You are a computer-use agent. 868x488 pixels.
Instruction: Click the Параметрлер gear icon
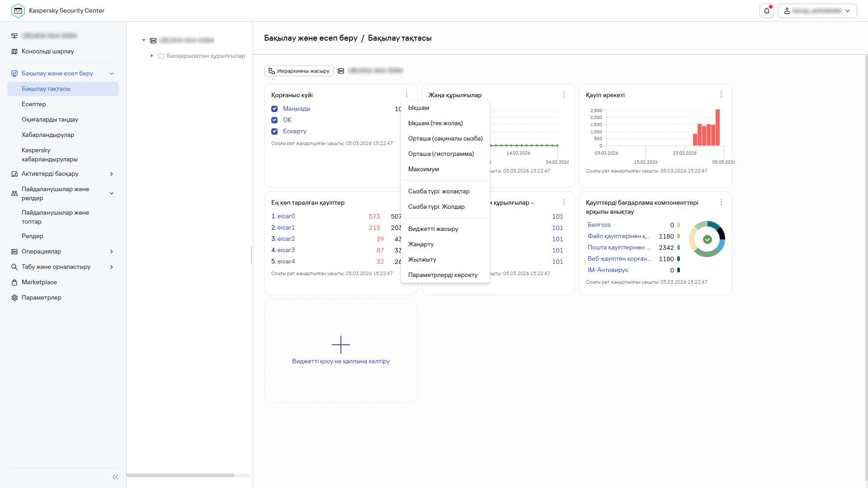pyautogui.click(x=14, y=298)
